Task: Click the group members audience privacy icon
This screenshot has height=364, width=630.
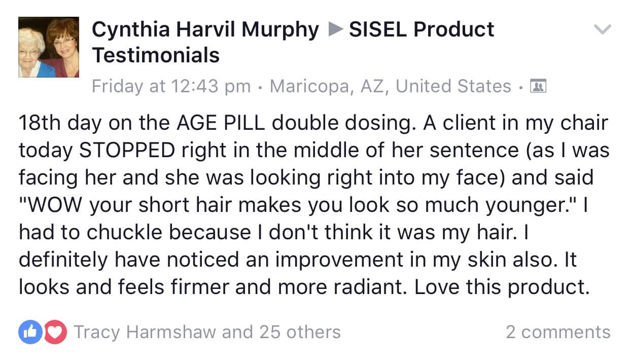Action: tap(536, 86)
